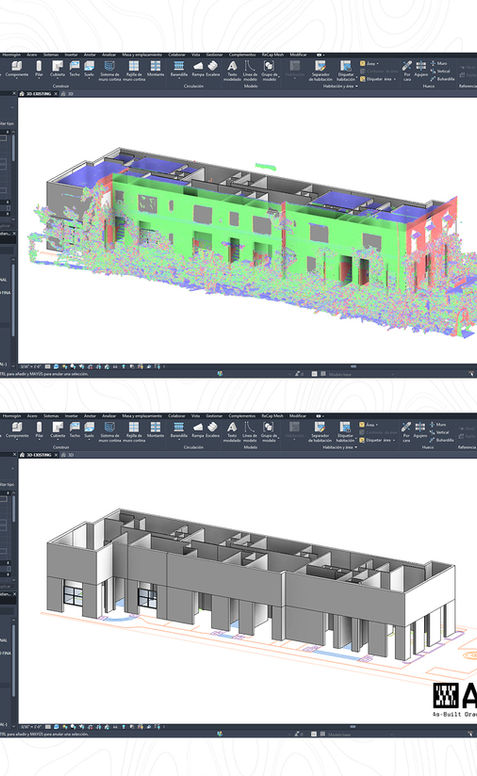Image resolution: width=477 pixels, height=776 pixels.
Task: Choose Por cara opening tool, point cloud window
Action: [x=407, y=71]
